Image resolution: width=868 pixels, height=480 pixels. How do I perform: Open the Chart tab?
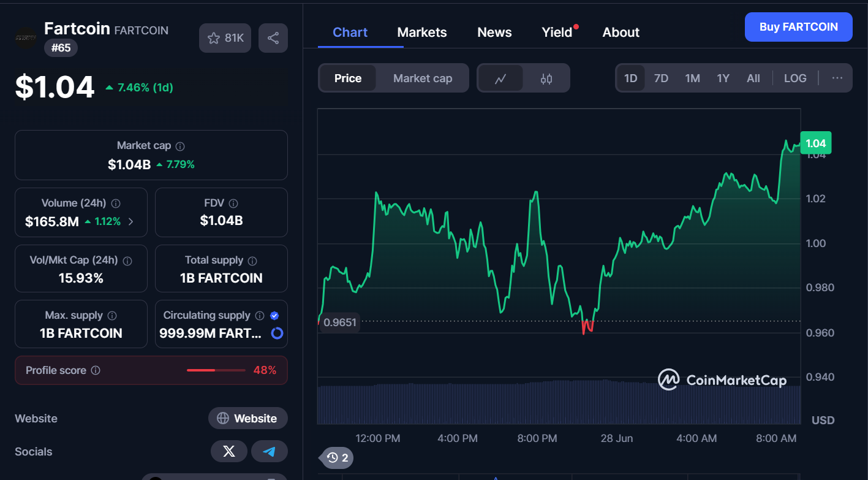click(350, 32)
